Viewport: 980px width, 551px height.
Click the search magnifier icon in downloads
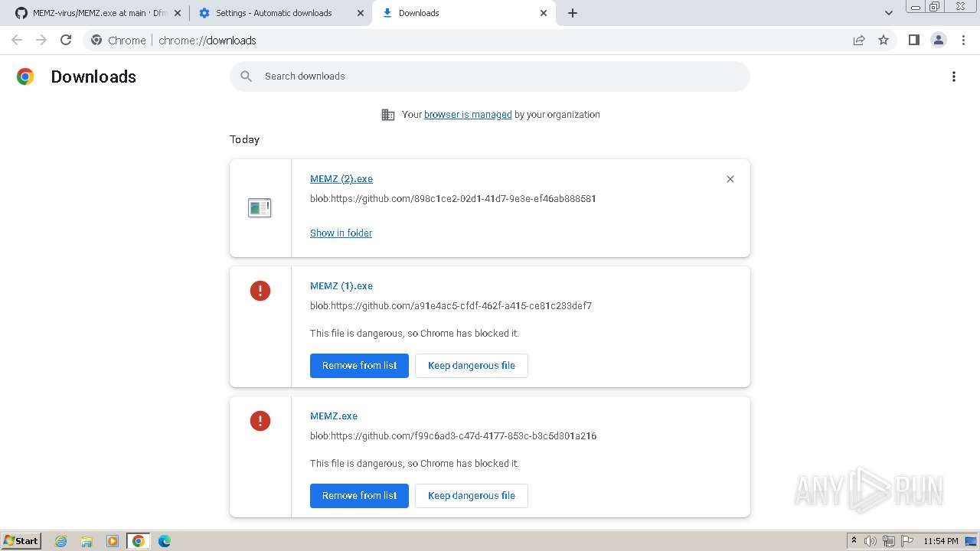246,76
